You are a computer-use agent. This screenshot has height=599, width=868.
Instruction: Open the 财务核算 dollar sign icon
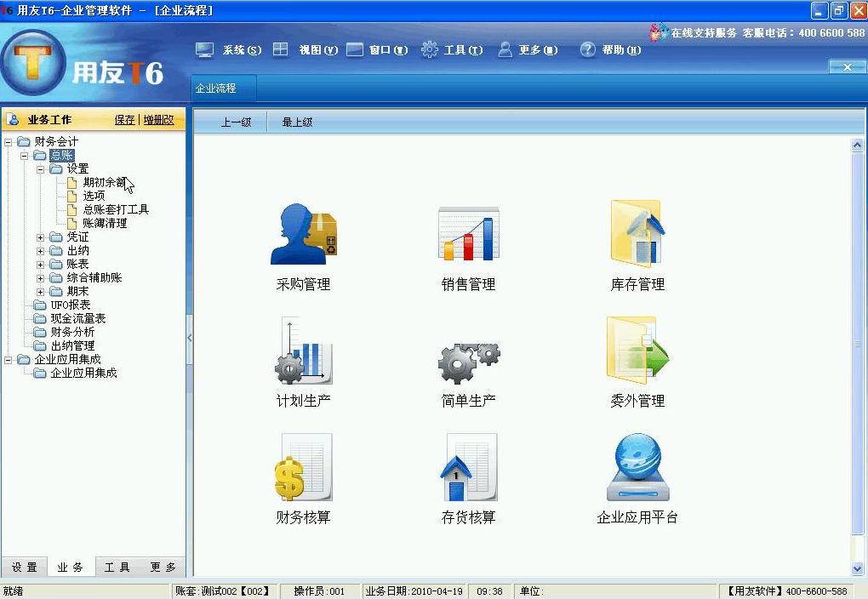tap(303, 467)
